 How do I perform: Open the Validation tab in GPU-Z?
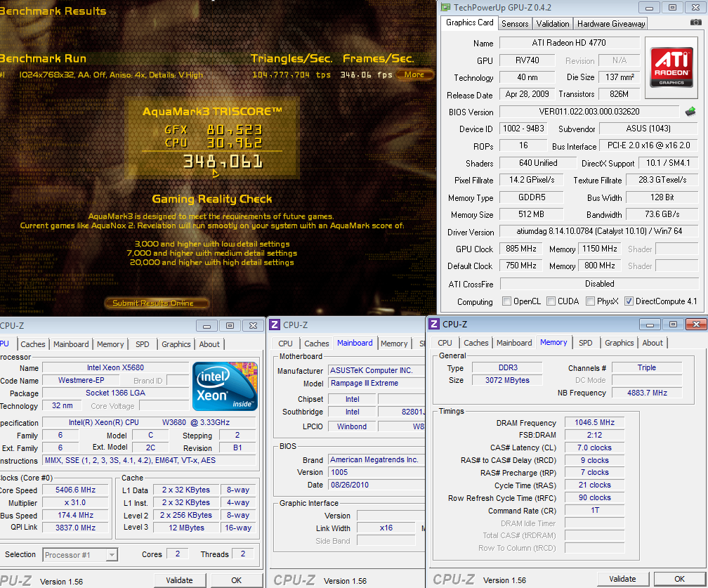click(552, 23)
